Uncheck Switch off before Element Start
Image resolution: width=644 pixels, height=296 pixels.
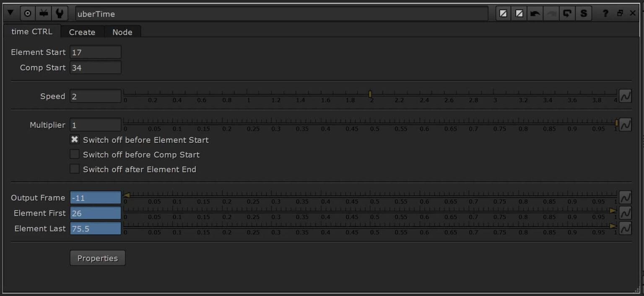(75, 140)
